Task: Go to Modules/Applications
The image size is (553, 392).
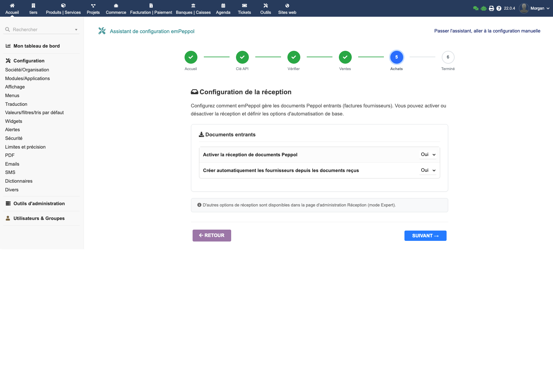Action: [x=27, y=78]
